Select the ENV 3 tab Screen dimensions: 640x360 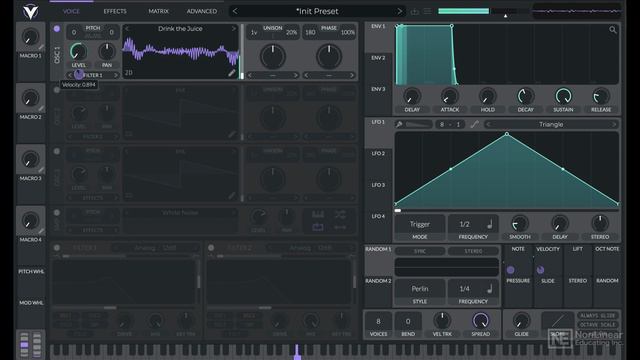378,89
